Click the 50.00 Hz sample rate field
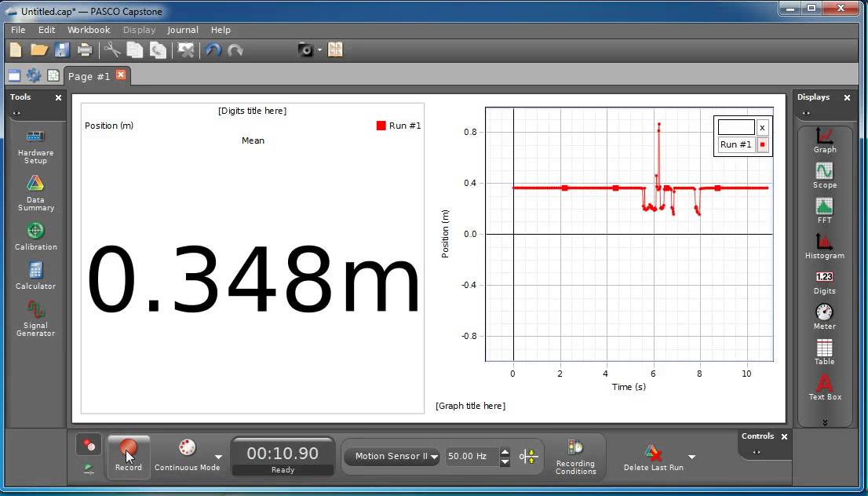 [x=472, y=457]
